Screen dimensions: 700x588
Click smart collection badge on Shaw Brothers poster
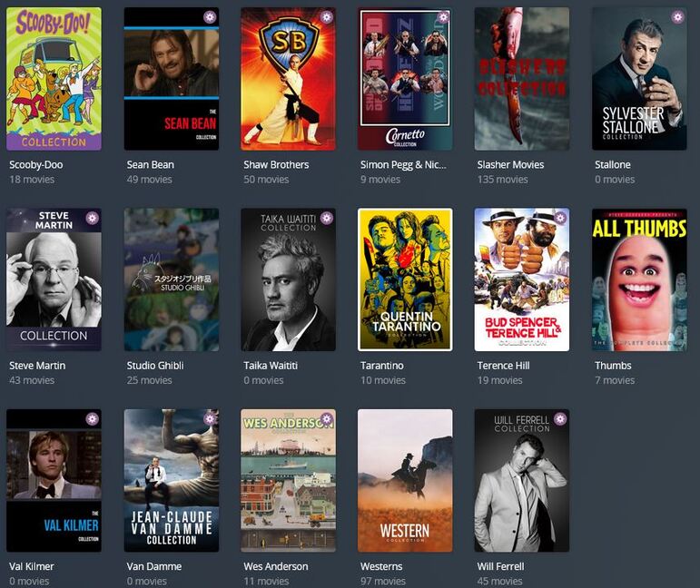pyautogui.click(x=327, y=17)
